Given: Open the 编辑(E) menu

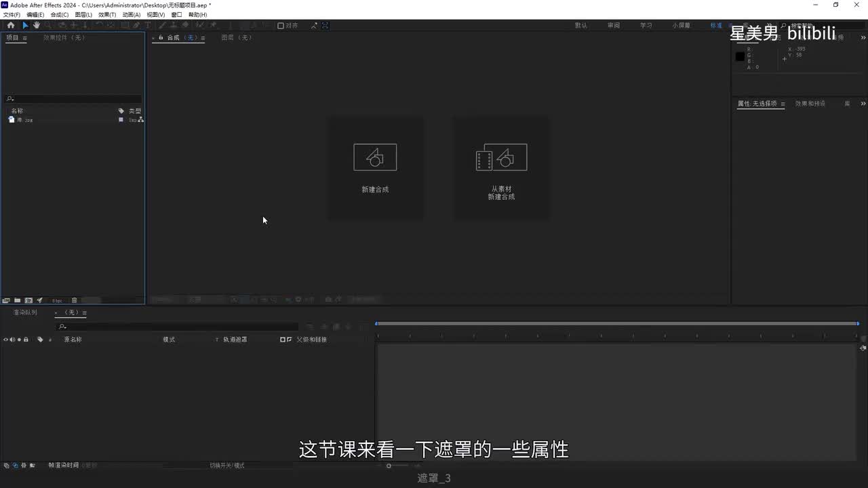Looking at the screenshot, I should tap(35, 14).
